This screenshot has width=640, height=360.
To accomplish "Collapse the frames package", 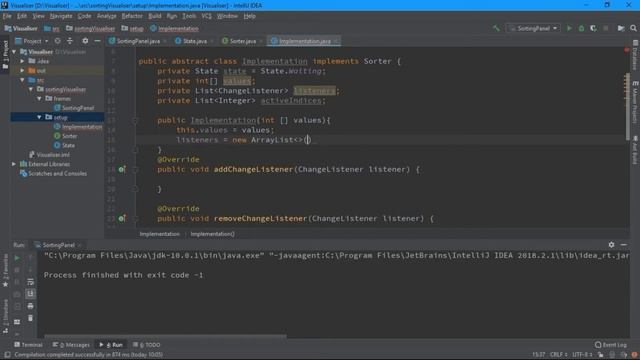I will (40, 99).
